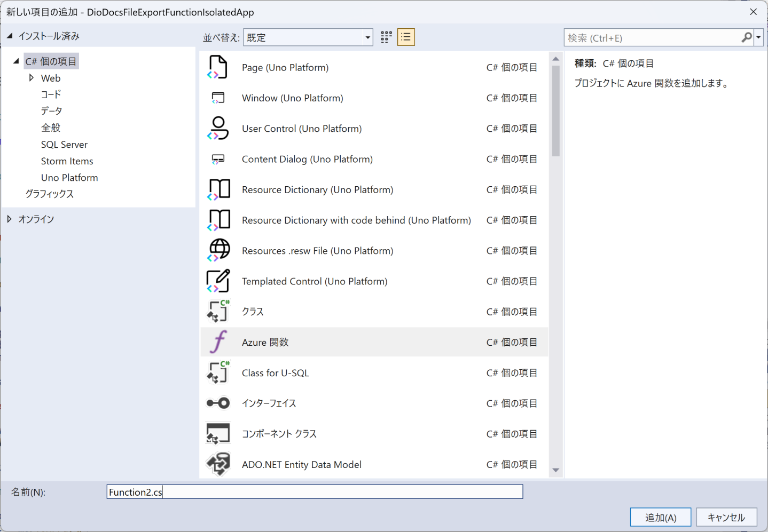
Task: Click the template list scrollbar thumb
Action: pos(555,110)
